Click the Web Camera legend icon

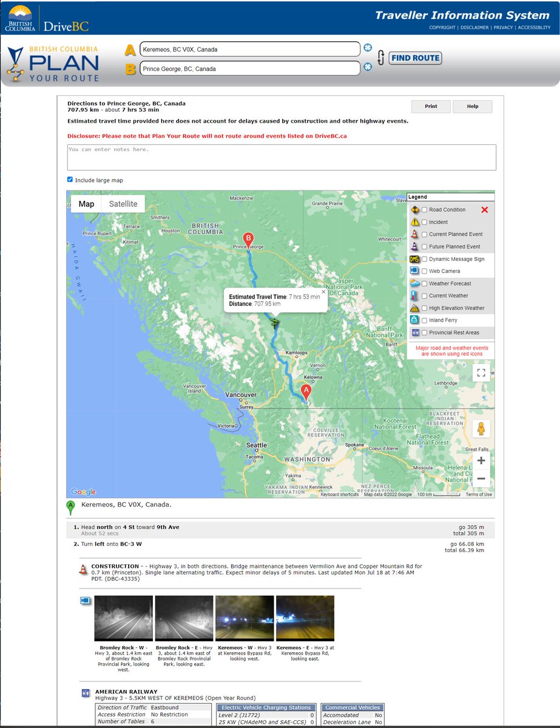415,271
